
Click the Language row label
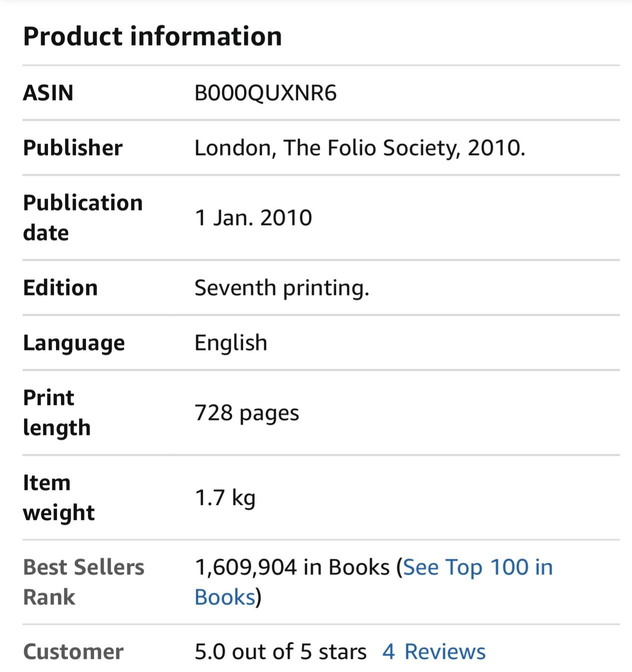[74, 343]
